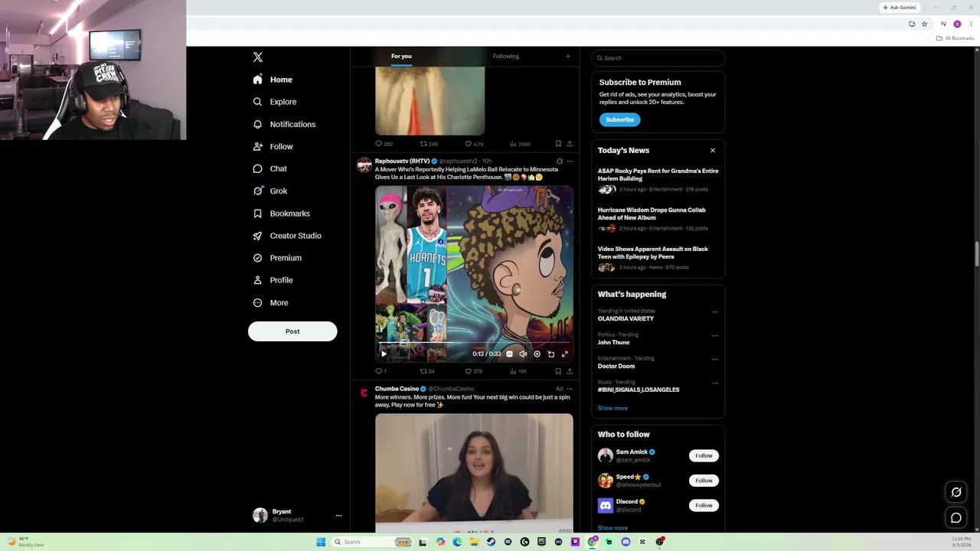Screen dimensions: 980x551
Task: Open options for OLANDRIA VARIETY trend
Action: coord(715,312)
